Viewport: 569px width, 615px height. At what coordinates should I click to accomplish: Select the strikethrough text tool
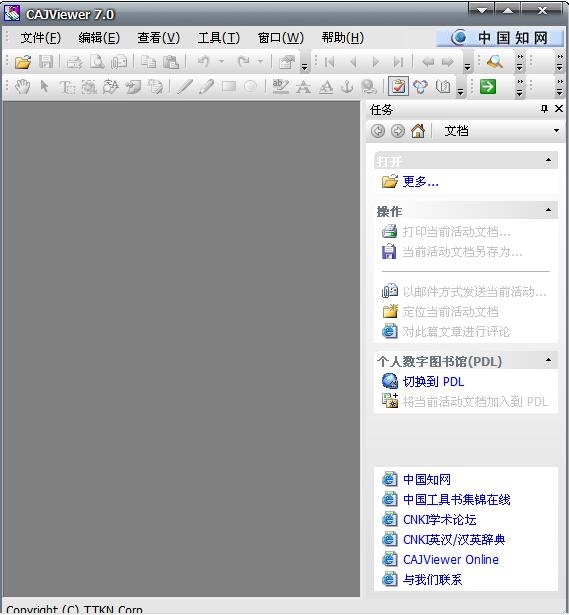[303, 87]
